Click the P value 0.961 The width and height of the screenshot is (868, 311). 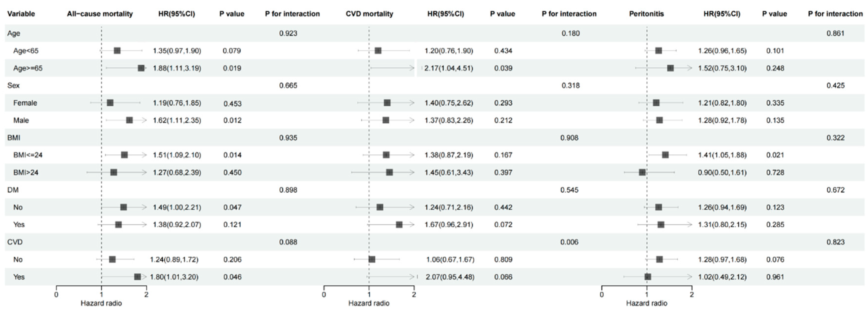(x=775, y=277)
